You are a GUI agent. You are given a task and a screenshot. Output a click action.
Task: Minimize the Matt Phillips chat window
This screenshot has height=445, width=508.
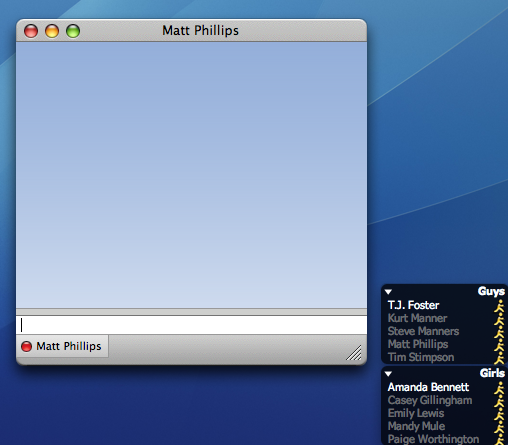click(x=52, y=31)
